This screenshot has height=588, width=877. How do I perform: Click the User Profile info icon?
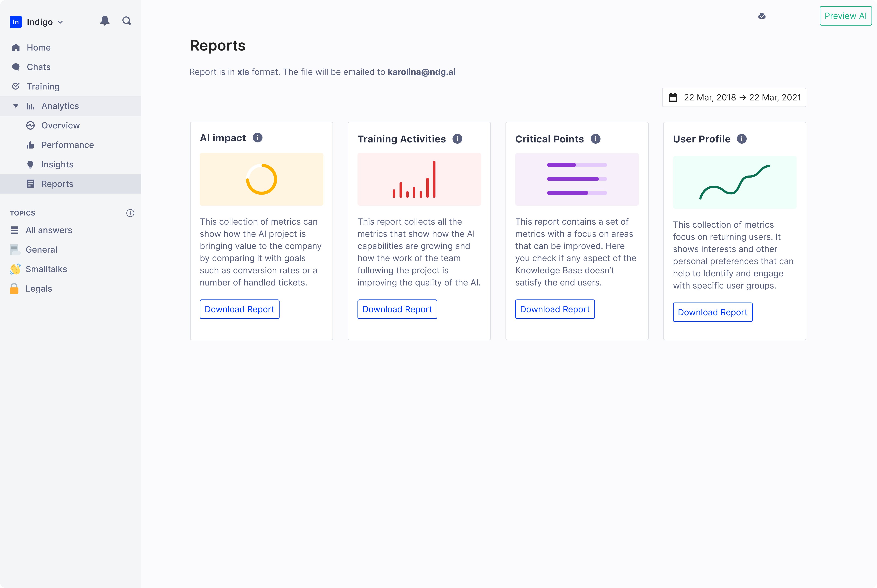coord(742,139)
